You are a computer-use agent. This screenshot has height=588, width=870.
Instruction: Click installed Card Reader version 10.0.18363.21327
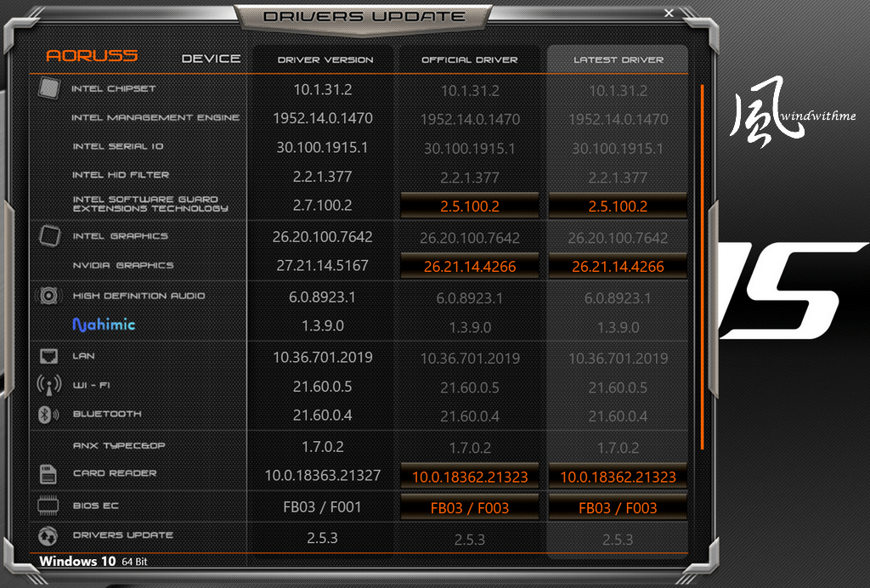pyautogui.click(x=322, y=475)
